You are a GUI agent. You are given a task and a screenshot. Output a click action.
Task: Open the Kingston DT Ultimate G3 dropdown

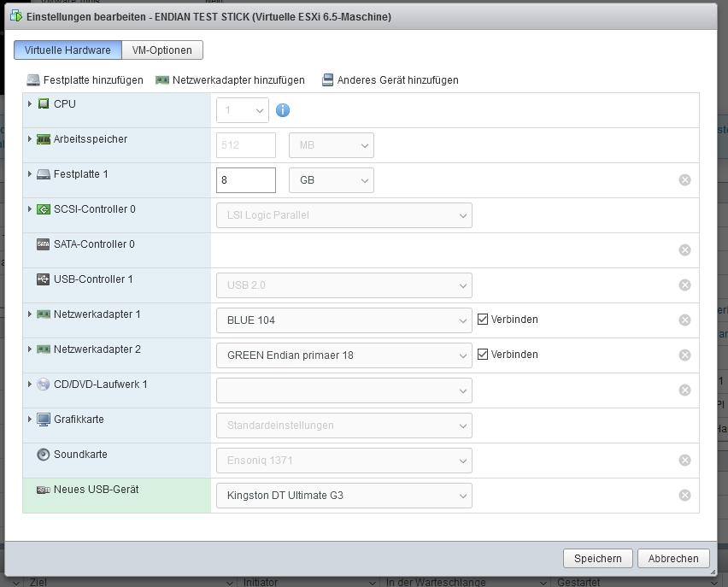click(x=343, y=496)
